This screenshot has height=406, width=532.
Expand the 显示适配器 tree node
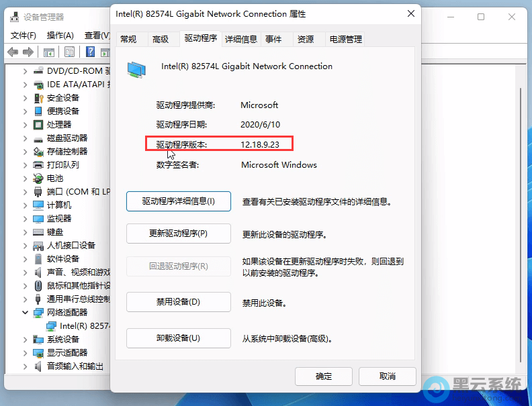point(25,353)
